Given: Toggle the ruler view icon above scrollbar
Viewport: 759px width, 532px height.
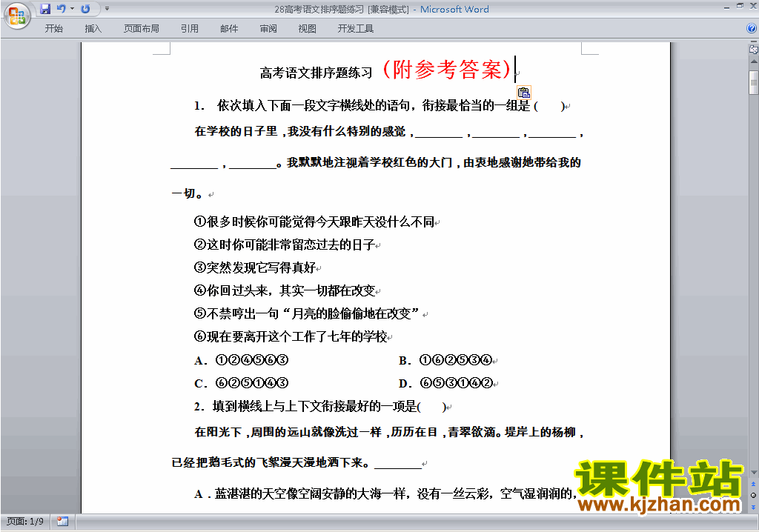Looking at the screenshot, I should (x=753, y=50).
